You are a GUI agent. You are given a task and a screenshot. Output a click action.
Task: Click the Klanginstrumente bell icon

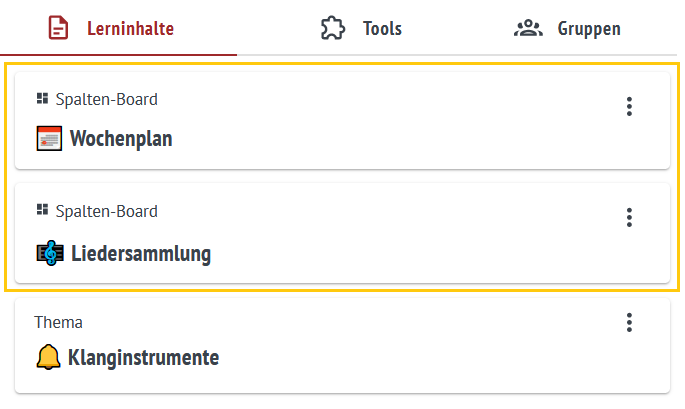[x=47, y=357]
